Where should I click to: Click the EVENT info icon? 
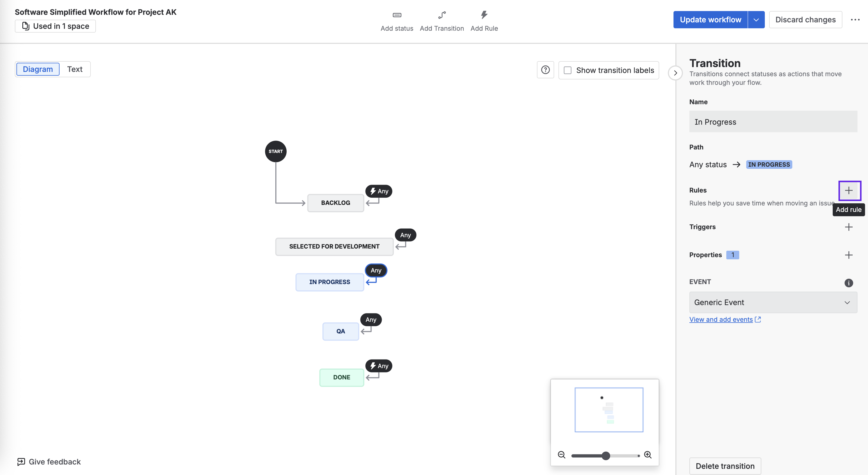tap(848, 283)
